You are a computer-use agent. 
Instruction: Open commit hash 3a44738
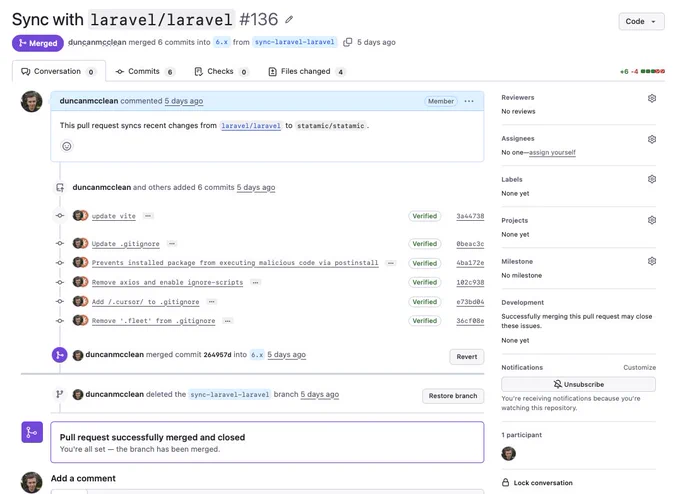pos(470,216)
